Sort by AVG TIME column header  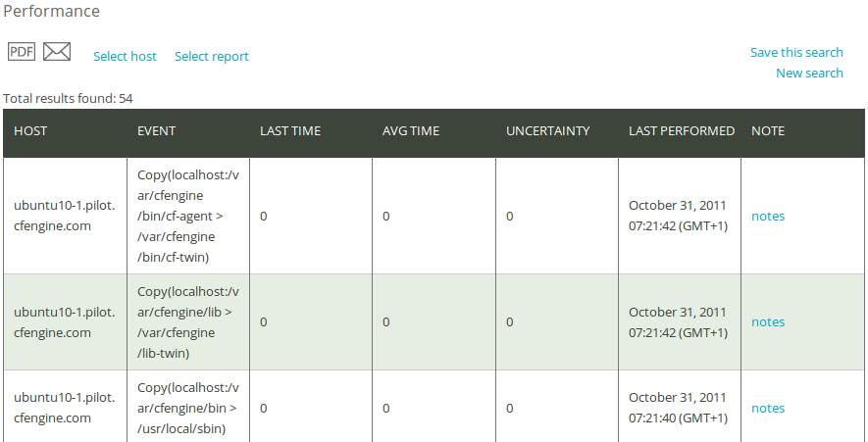click(x=411, y=131)
